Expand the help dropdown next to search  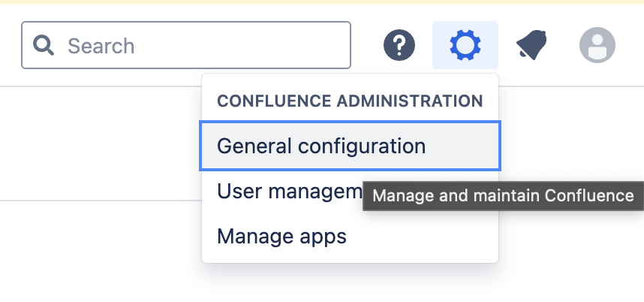pyautogui.click(x=399, y=45)
